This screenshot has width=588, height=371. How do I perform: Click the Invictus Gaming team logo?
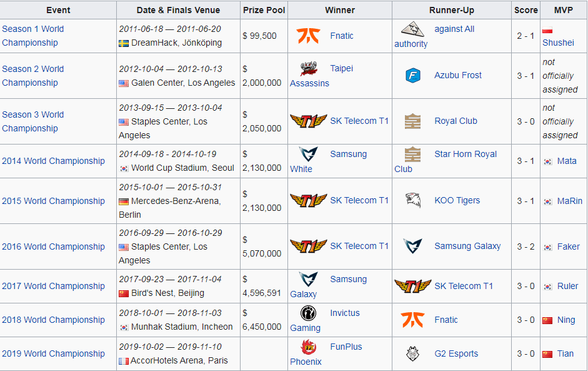(308, 313)
